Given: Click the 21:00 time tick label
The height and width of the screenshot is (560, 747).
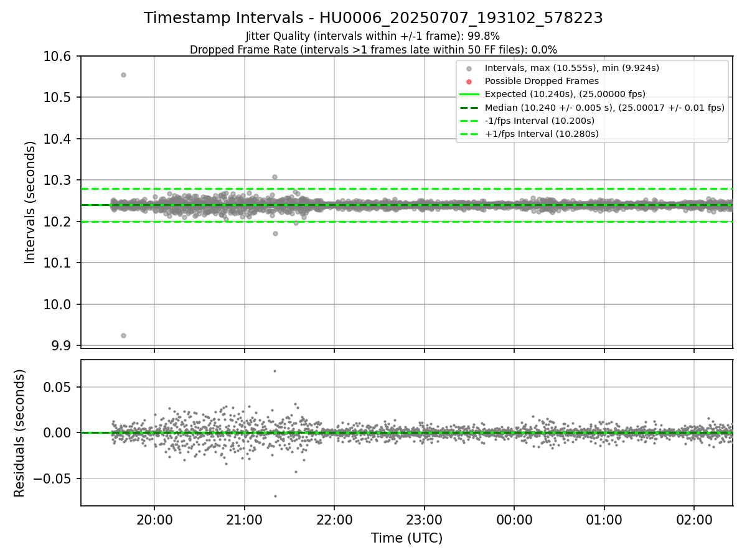Looking at the screenshot, I should tap(244, 520).
